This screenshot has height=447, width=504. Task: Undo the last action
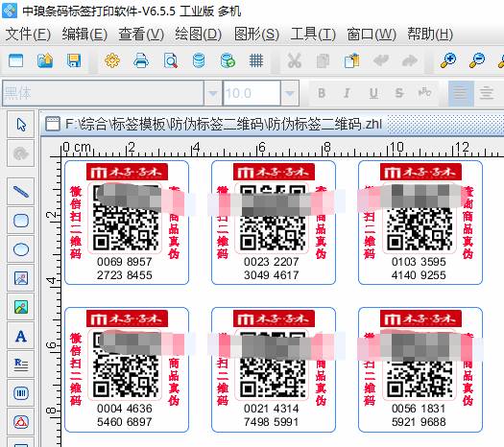pos(381,60)
